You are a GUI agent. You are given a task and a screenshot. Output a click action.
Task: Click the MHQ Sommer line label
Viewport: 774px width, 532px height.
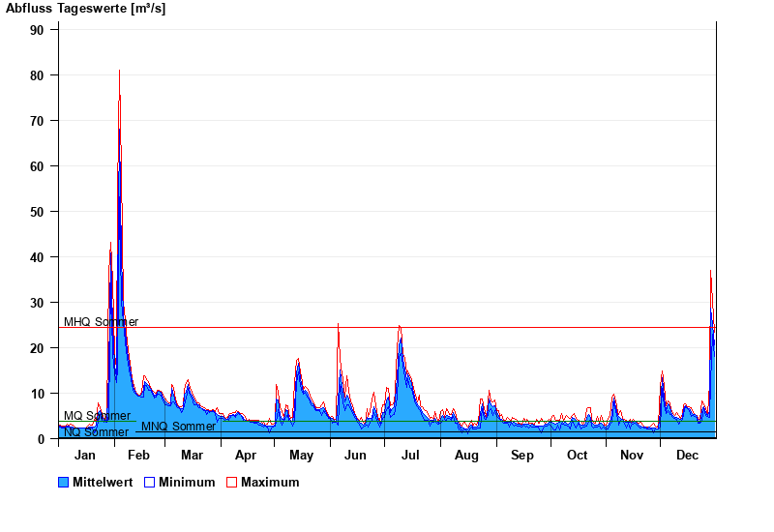pos(101,322)
